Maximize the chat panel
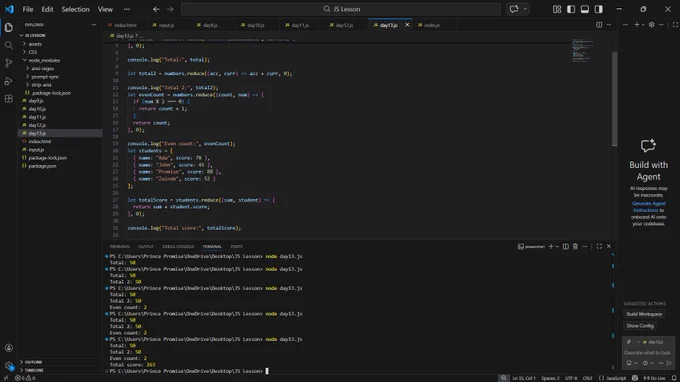Screen dimensions: 680x382 tap(675, 25)
